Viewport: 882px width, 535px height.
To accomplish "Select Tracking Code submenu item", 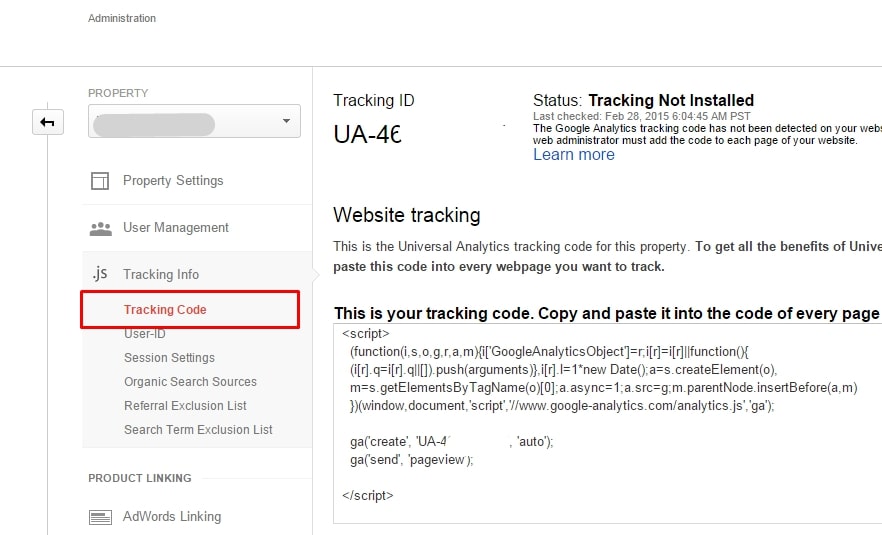I will (165, 310).
